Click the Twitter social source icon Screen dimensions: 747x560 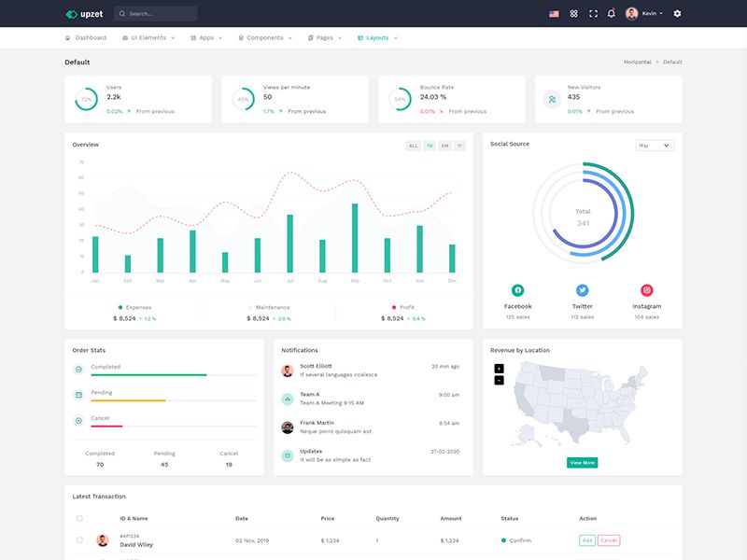(582, 290)
